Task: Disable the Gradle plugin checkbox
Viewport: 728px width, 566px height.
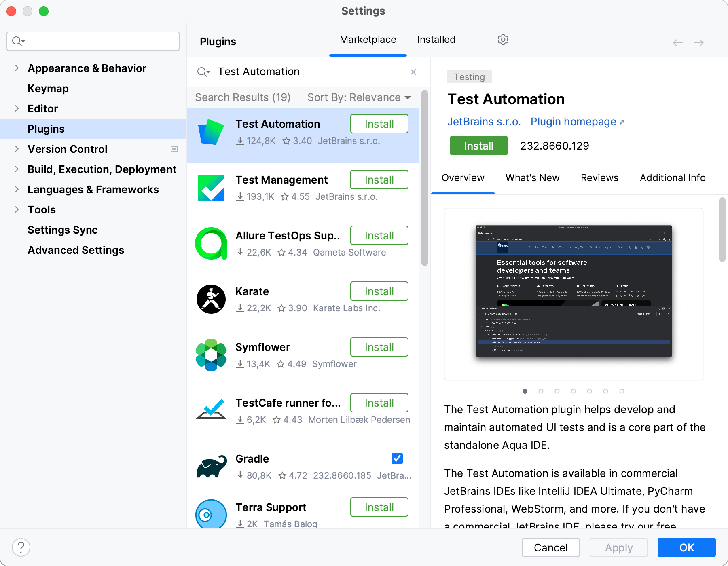Action: 397,458
